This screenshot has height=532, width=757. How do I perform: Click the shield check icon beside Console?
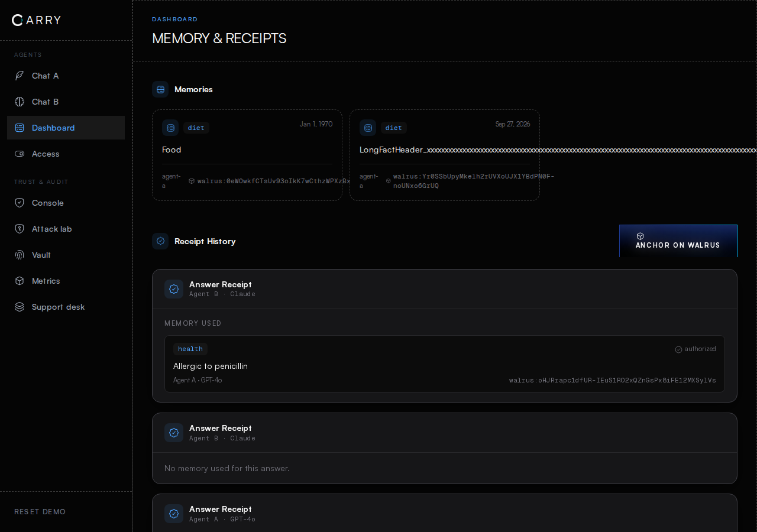pos(20,203)
